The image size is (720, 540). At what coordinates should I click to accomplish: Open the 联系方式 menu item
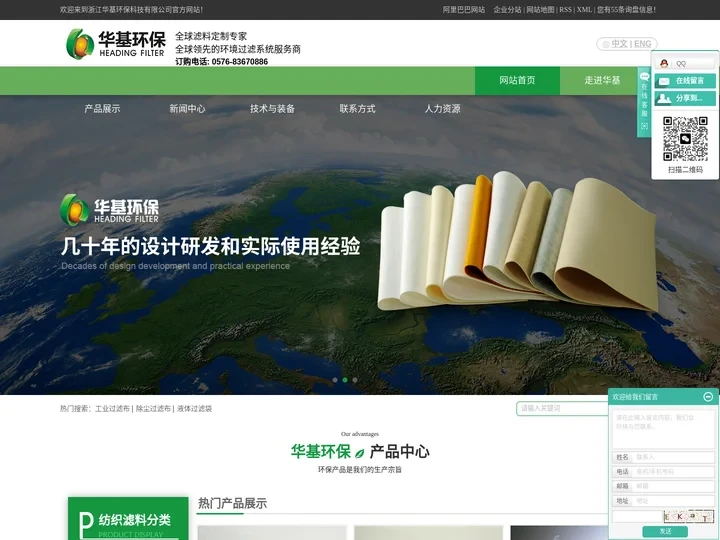pyautogui.click(x=357, y=109)
